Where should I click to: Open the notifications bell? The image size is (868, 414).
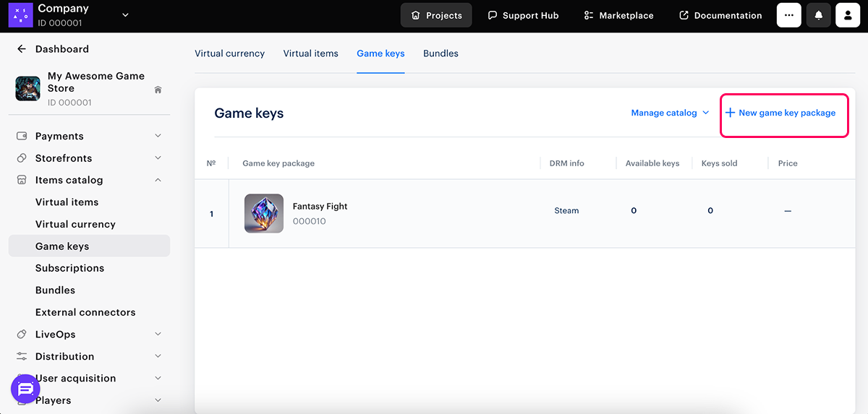coord(819,15)
